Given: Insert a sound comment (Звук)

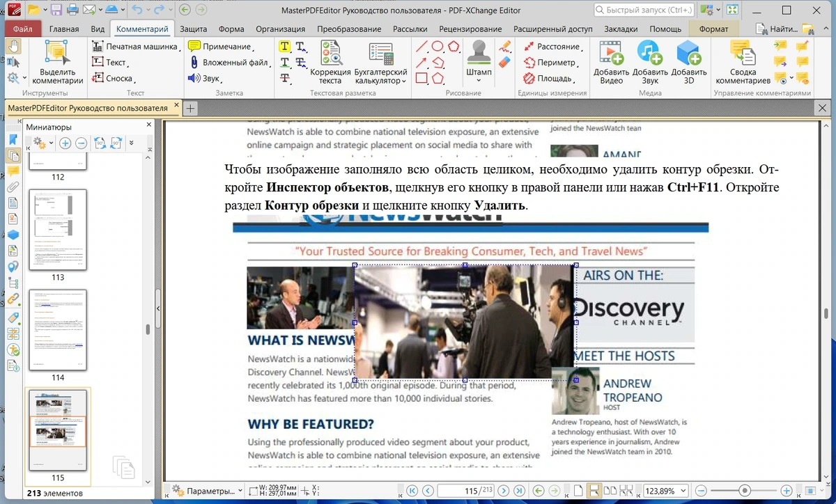Looking at the screenshot, I should point(204,78).
